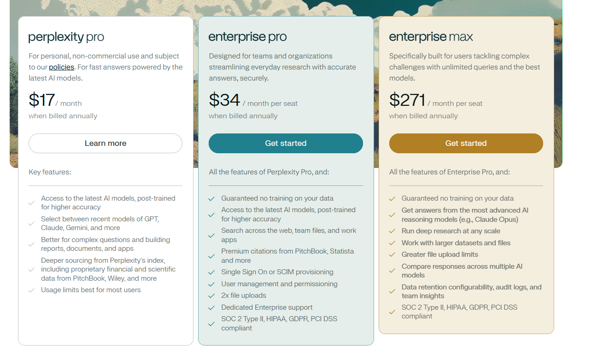Click teal checkmark beside Dedicated Enterprise support

pyautogui.click(x=211, y=308)
